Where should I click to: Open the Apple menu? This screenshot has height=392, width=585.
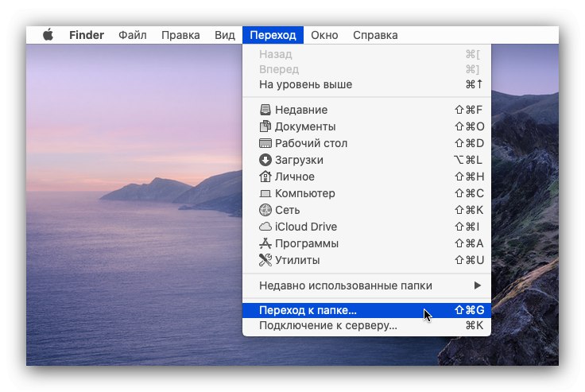[48, 35]
